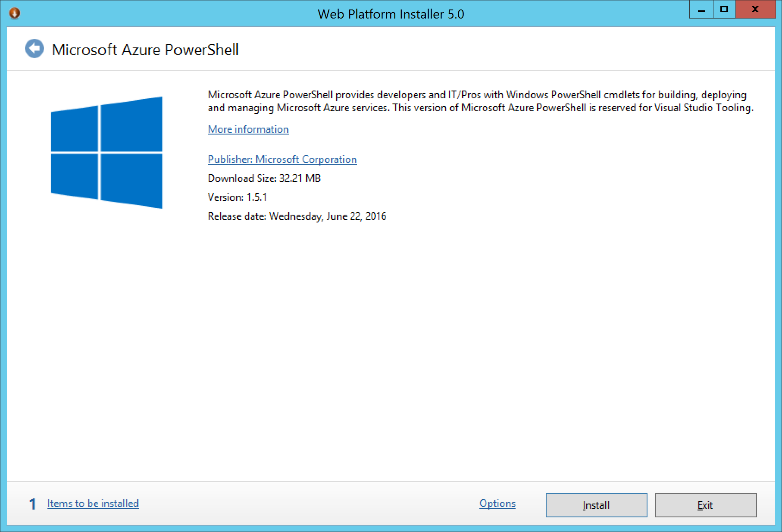Click the number 1 install count

tap(32, 504)
